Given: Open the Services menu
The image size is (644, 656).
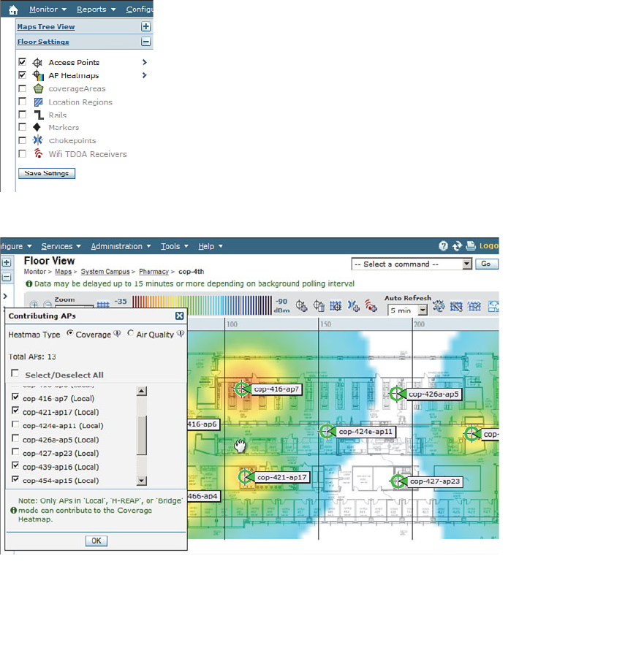Looking at the screenshot, I should [x=61, y=246].
